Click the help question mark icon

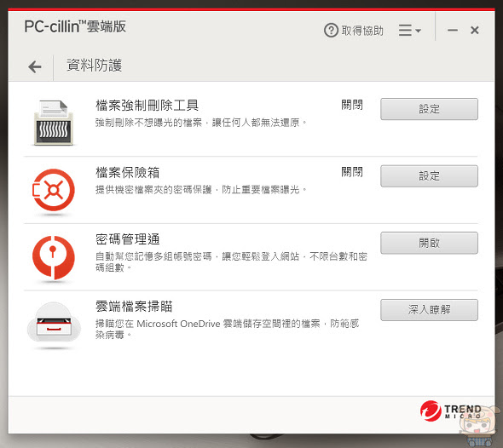tap(331, 31)
